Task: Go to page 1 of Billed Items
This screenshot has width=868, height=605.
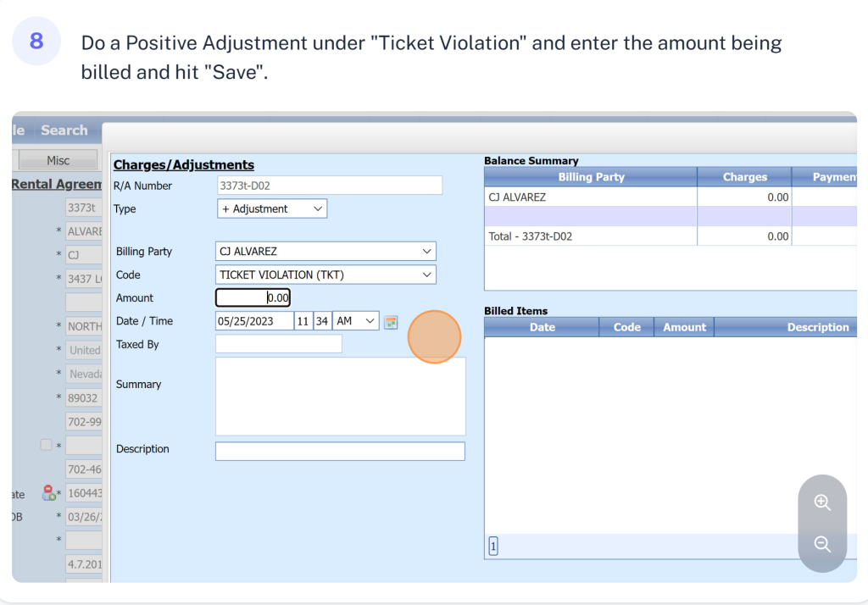Action: (493, 547)
